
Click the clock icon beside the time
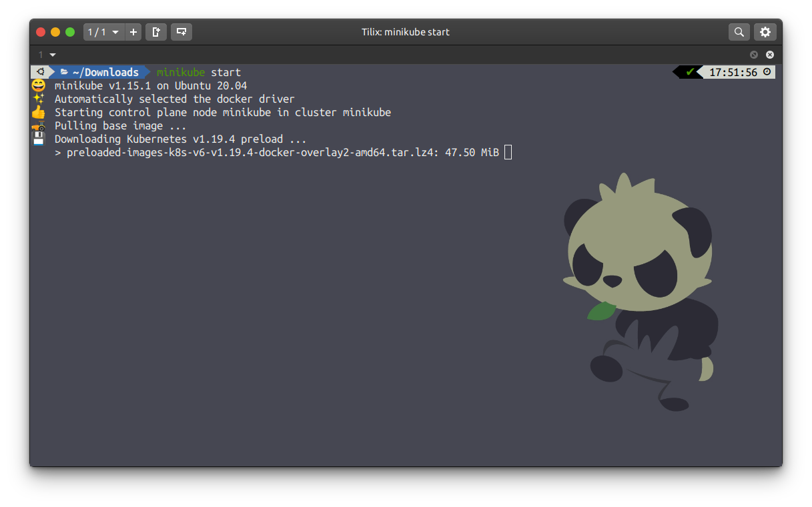(767, 72)
